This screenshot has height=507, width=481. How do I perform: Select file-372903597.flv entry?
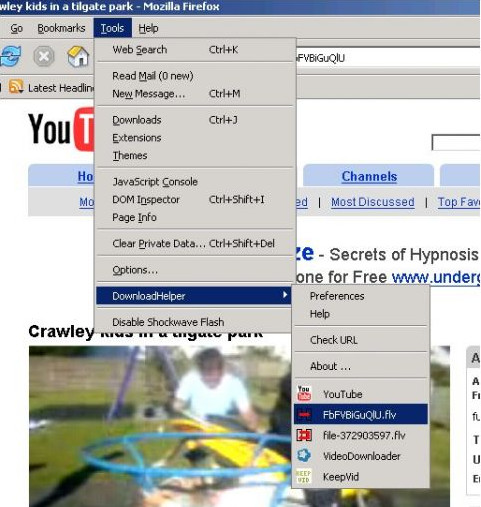pyautogui.click(x=361, y=435)
